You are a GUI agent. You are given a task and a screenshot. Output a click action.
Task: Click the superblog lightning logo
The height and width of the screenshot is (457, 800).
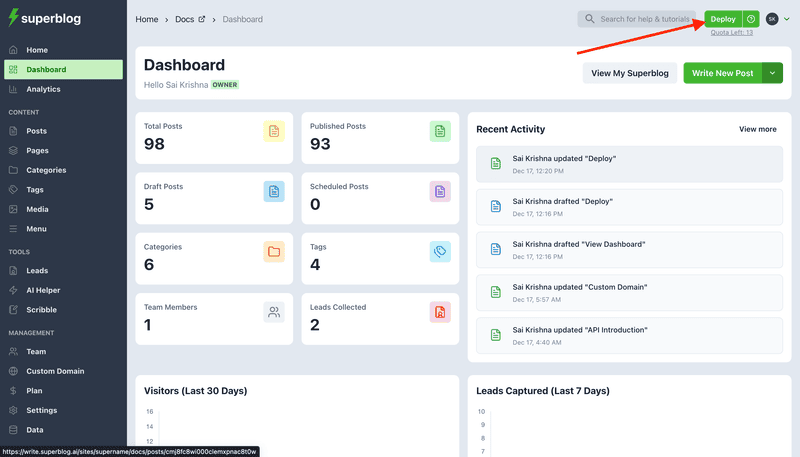tap(13, 19)
